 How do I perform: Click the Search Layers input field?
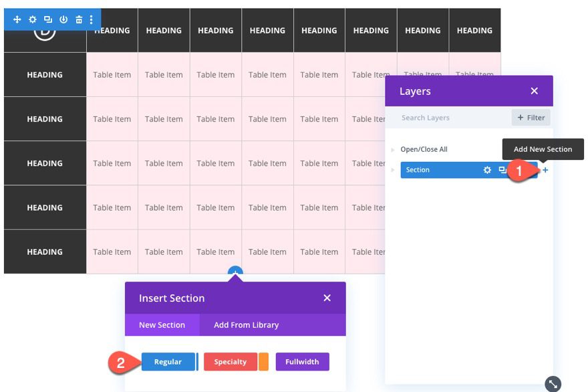click(441, 117)
